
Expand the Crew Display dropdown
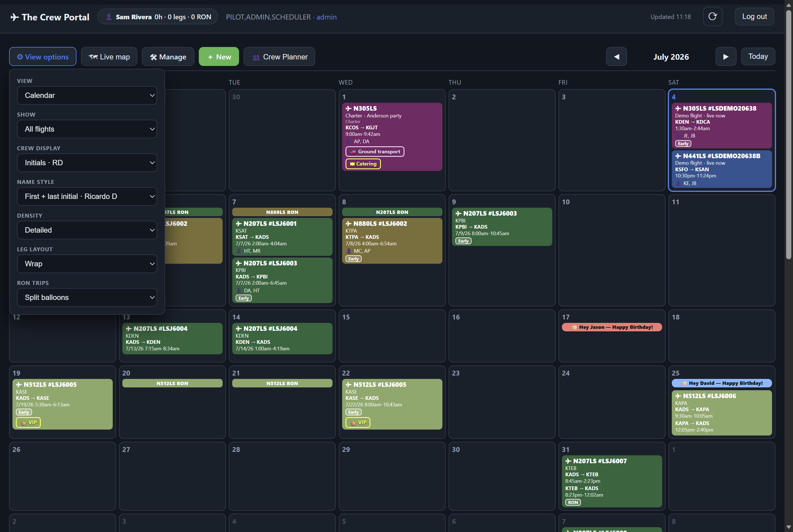coord(87,162)
